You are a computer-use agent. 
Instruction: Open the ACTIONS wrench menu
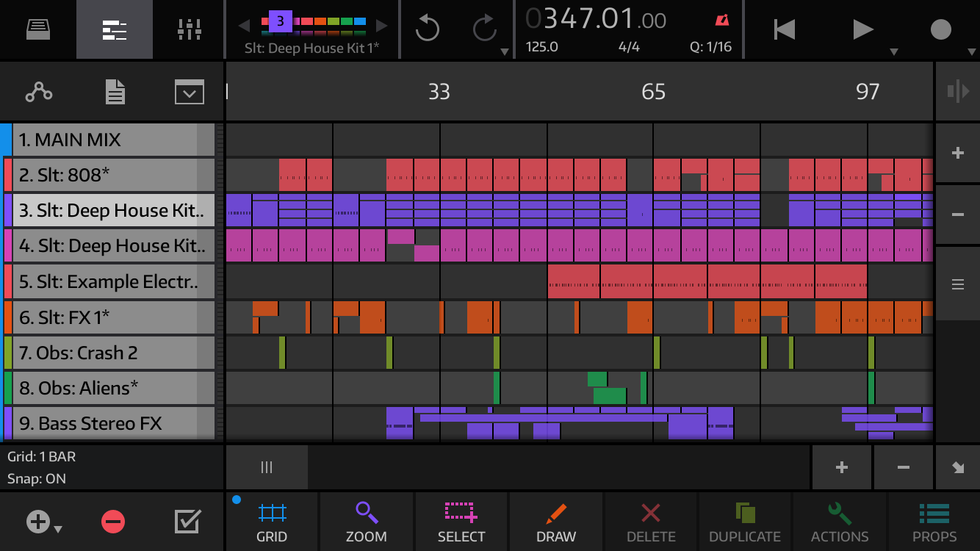840,522
